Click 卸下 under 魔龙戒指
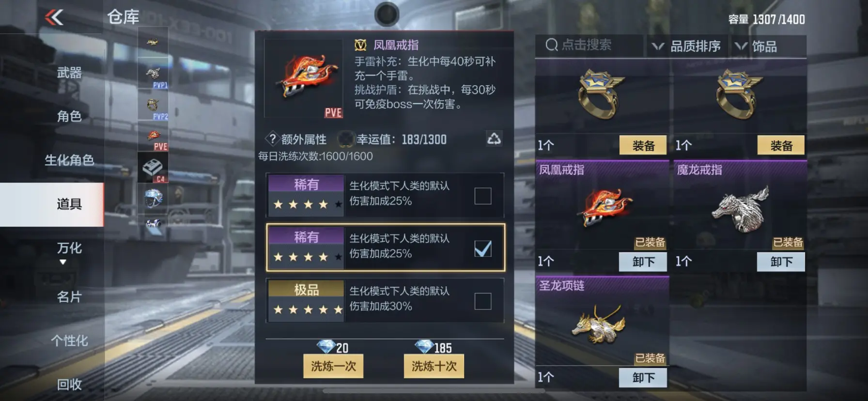This screenshot has height=401, width=868. (781, 262)
